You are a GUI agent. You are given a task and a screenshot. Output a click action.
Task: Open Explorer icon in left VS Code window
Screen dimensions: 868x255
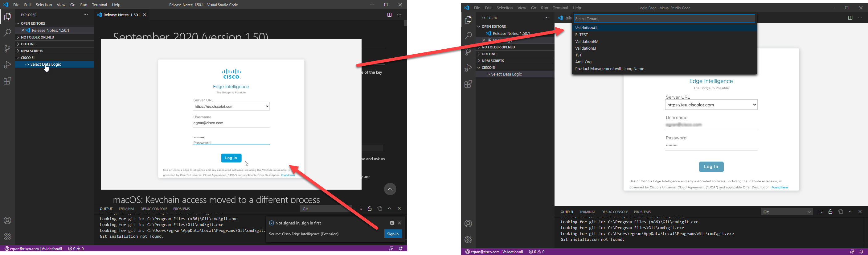click(x=7, y=17)
